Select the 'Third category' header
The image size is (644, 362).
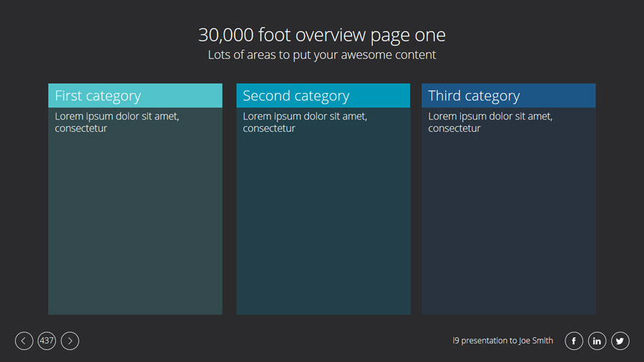474,96
